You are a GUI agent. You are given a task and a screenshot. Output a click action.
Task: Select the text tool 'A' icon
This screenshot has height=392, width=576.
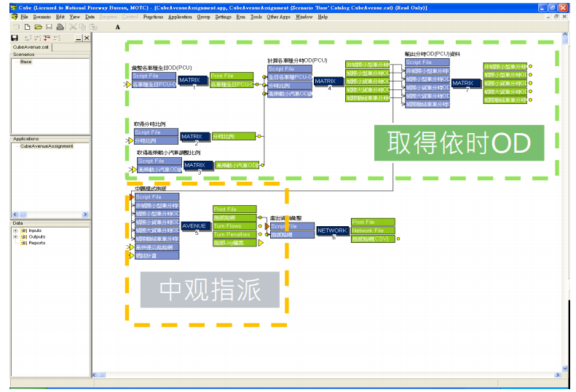tap(118, 27)
